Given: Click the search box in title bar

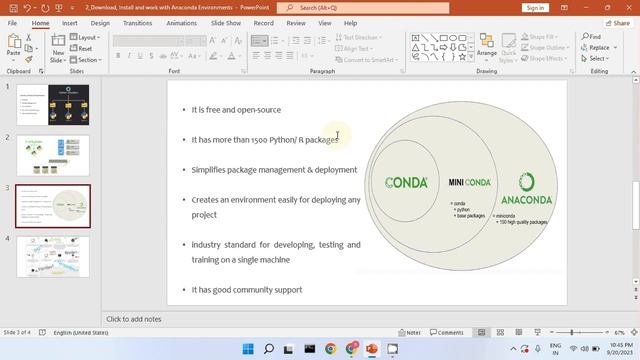Looking at the screenshot, I should (363, 8).
